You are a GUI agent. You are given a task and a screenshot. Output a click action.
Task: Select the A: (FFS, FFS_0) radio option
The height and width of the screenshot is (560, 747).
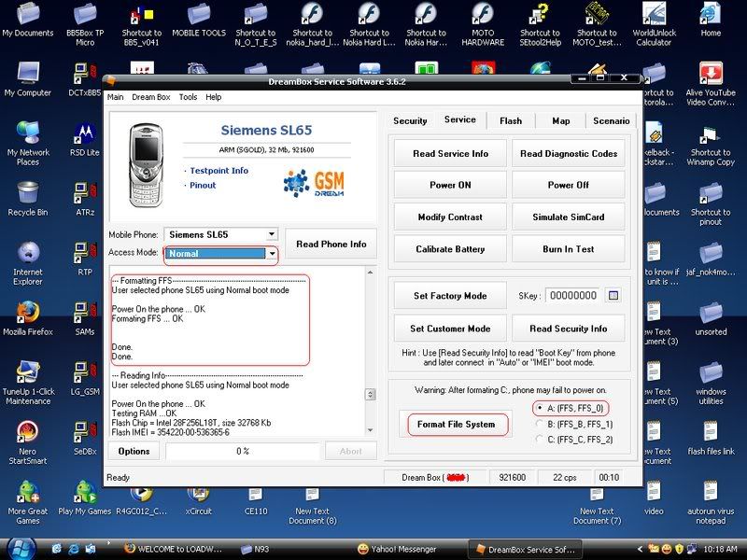(540, 408)
